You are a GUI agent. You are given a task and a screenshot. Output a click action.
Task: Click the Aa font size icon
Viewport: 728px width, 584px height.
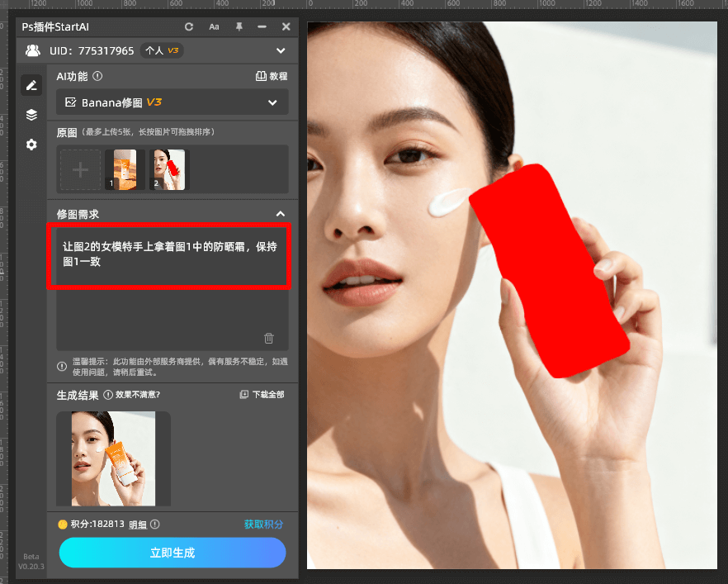[214, 26]
